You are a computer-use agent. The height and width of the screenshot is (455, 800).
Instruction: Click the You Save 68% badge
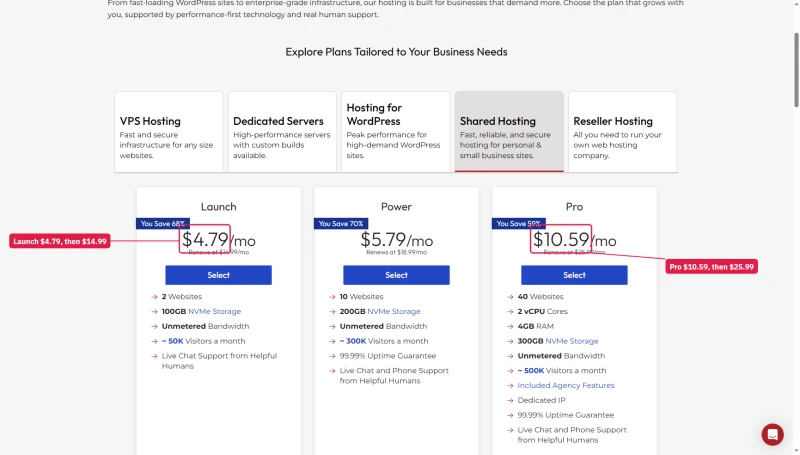coord(163,223)
